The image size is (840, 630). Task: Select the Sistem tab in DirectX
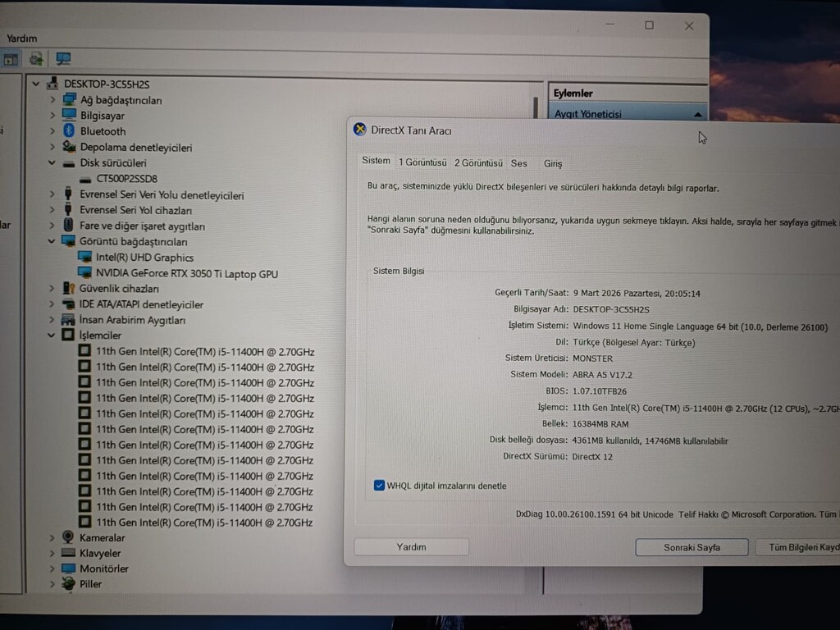tap(376, 160)
